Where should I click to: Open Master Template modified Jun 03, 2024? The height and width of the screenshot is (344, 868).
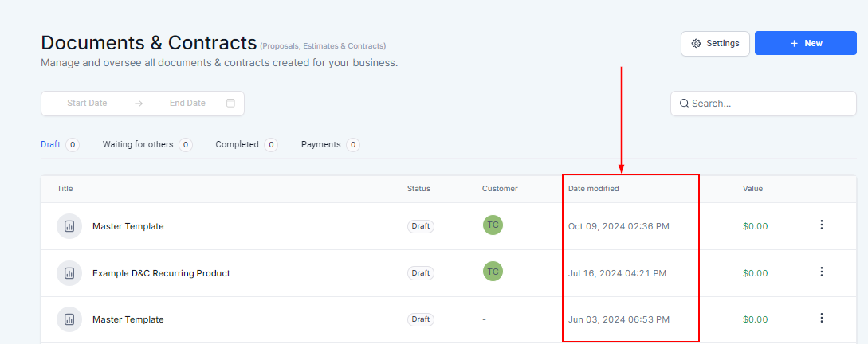[x=128, y=319]
